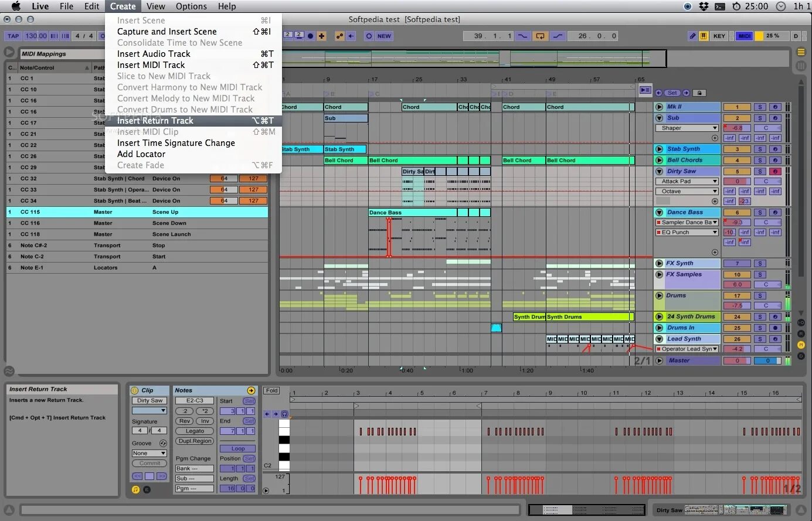The height and width of the screenshot is (521, 812).
Task: Open the Octave control chooser dropdown
Action: point(687,191)
